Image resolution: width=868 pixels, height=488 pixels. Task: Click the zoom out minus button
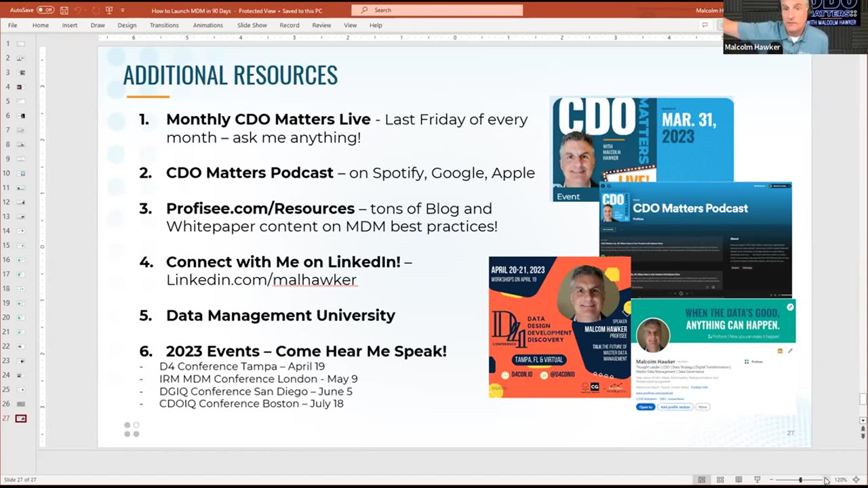pyautogui.click(x=772, y=479)
